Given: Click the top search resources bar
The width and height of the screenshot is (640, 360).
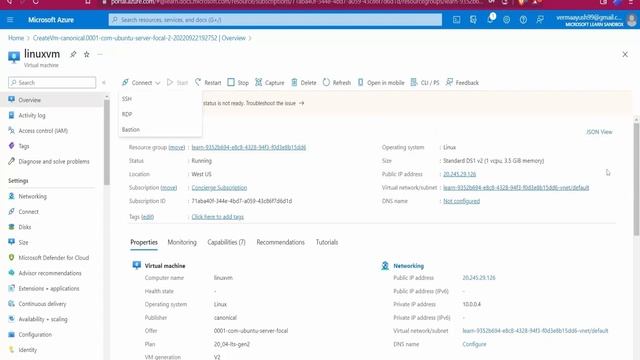Looking at the screenshot, I should point(275,20).
